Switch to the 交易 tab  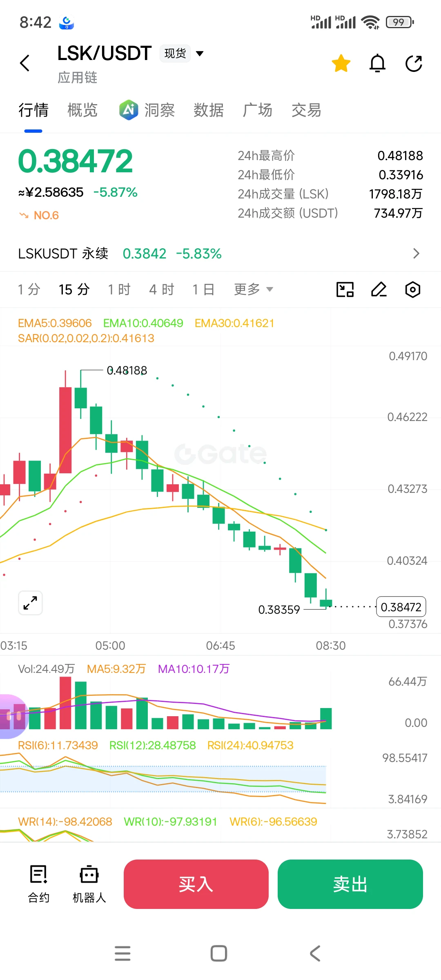point(306,110)
